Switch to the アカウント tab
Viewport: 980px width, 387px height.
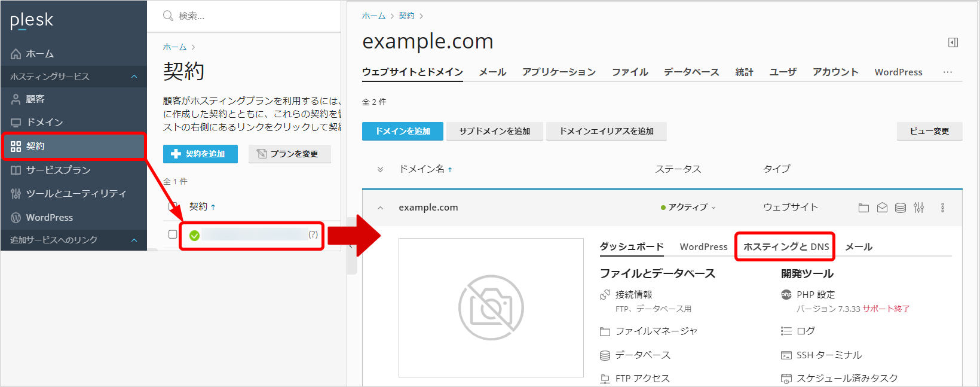click(x=835, y=72)
